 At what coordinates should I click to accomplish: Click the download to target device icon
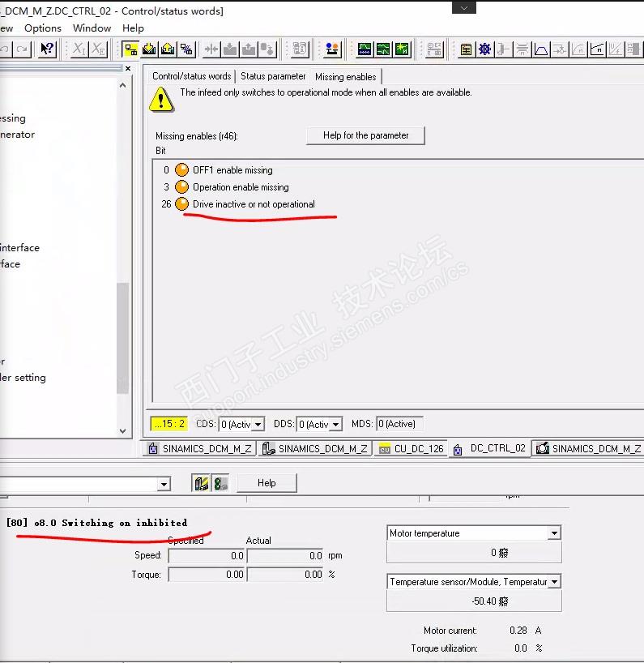click(x=149, y=49)
